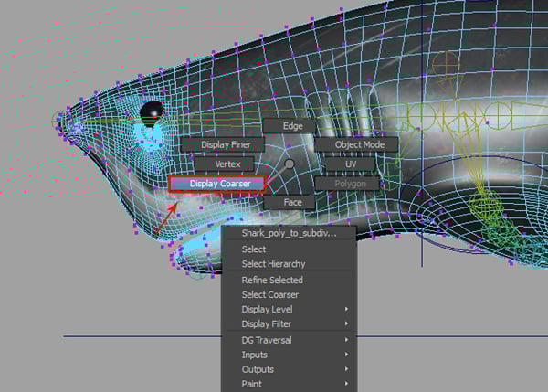Choose Select from context menu
The height and width of the screenshot is (392, 548).
(289, 249)
